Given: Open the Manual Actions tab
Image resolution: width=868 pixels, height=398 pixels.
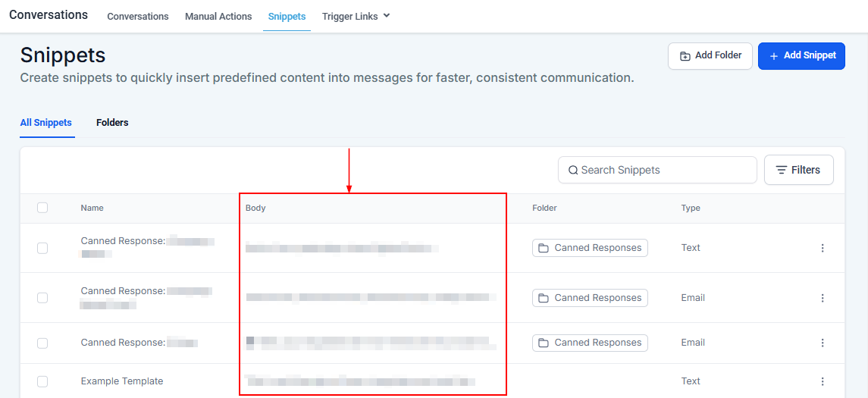Looking at the screenshot, I should click(x=218, y=16).
